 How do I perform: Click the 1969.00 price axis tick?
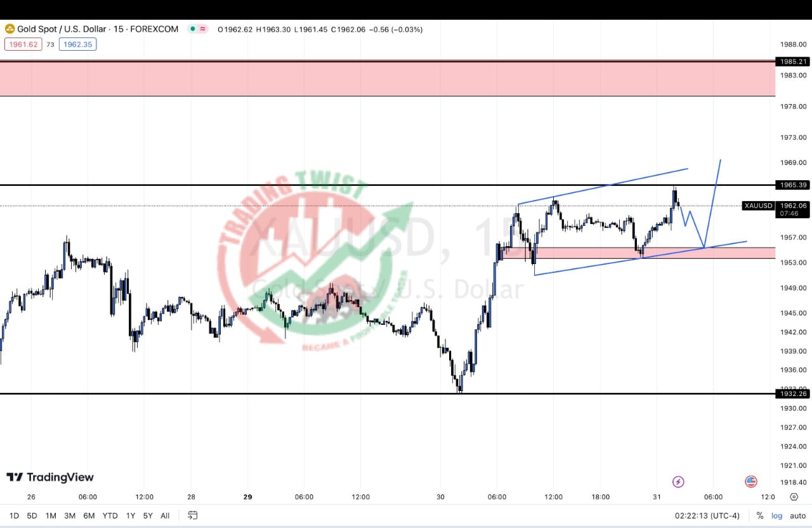pos(793,162)
